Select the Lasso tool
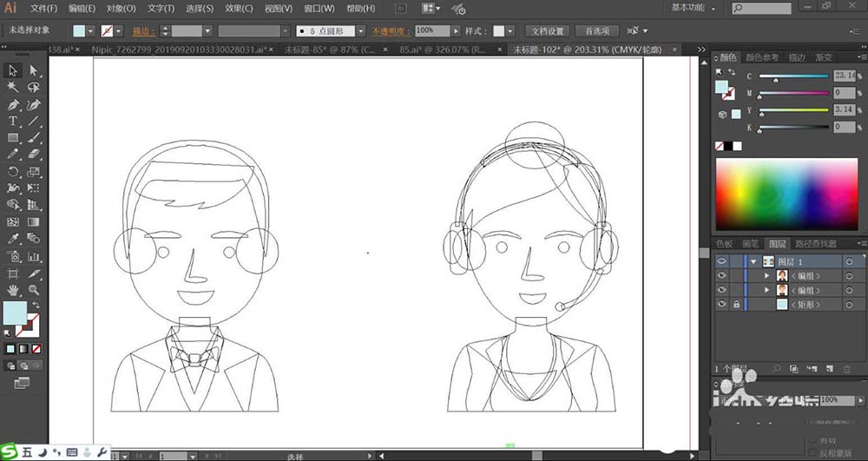868x461 pixels. point(34,88)
